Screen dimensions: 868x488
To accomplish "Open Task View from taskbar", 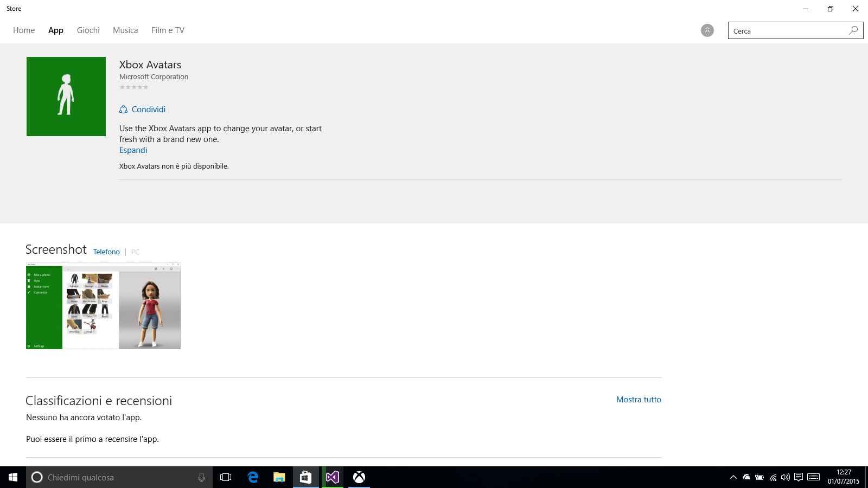I will (x=226, y=477).
